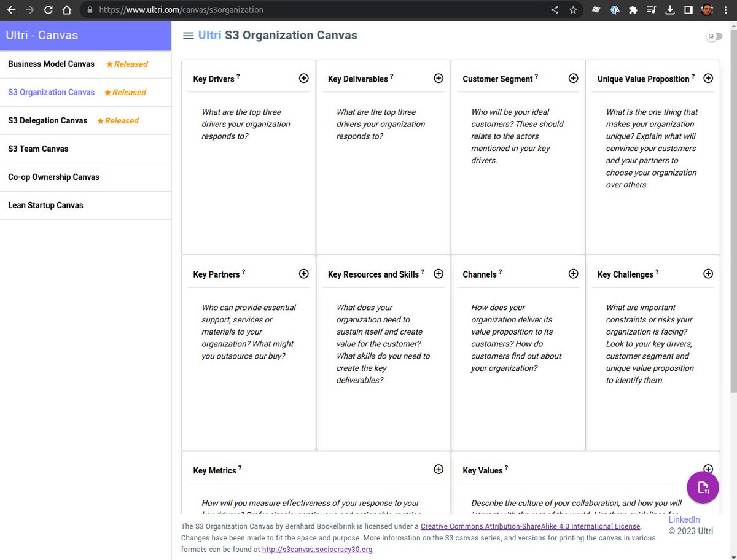This screenshot has height=560, width=737.
Task: Visit the LinkedIn link
Action: pyautogui.click(x=684, y=519)
